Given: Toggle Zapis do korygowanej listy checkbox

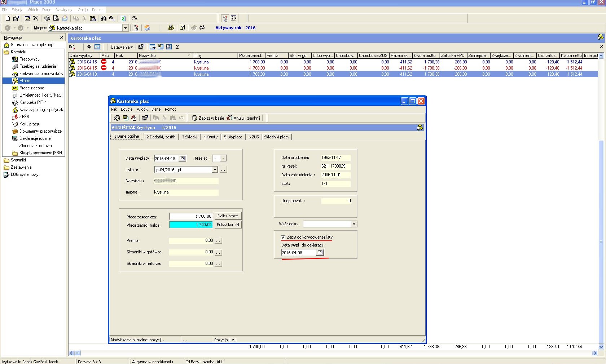Looking at the screenshot, I should tap(283, 237).
